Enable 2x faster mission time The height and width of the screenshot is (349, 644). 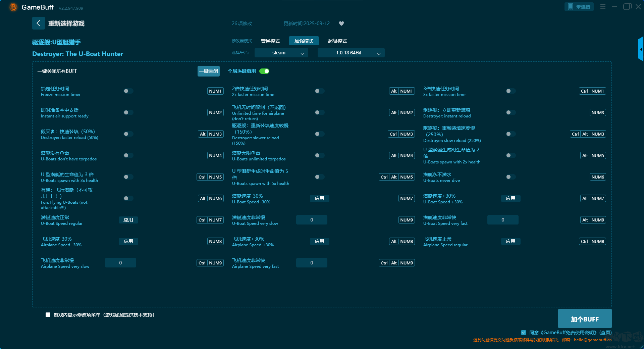320,91
